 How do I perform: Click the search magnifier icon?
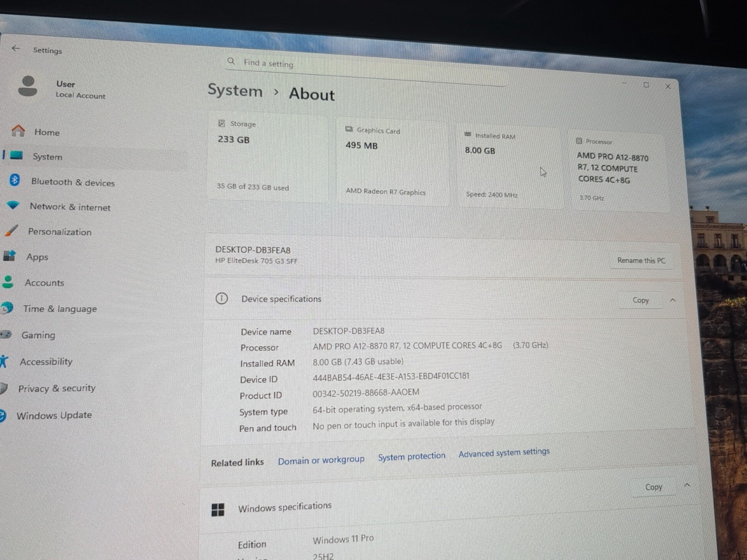[x=231, y=61]
